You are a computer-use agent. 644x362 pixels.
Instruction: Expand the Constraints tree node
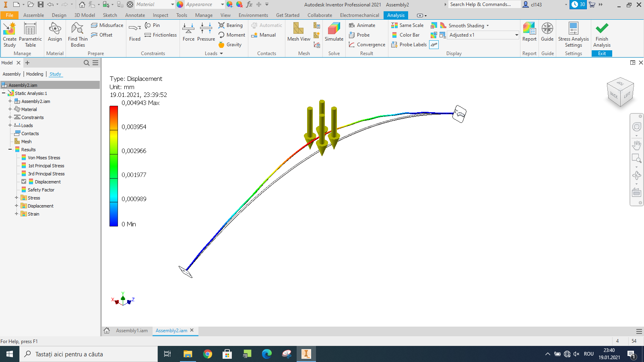pyautogui.click(x=10, y=117)
